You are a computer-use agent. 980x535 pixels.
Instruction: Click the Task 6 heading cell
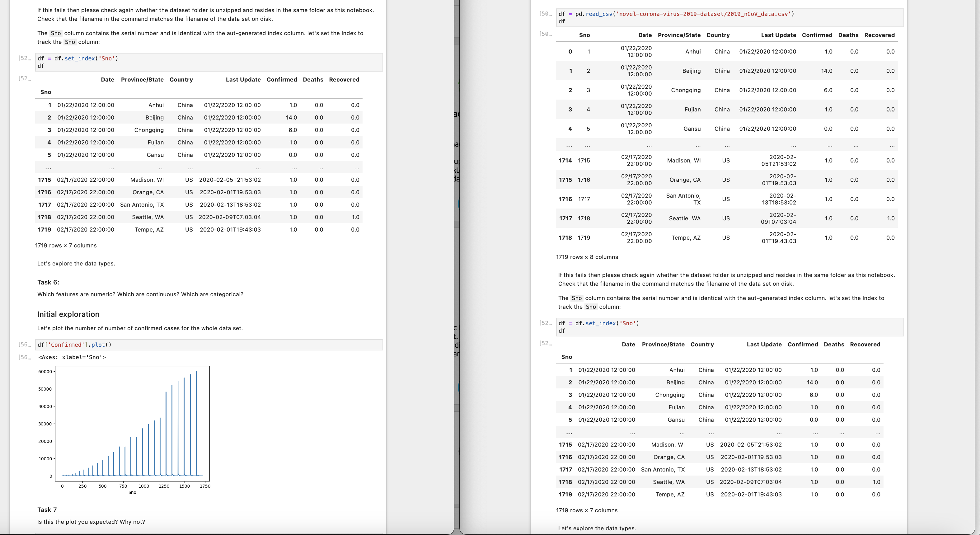point(48,282)
